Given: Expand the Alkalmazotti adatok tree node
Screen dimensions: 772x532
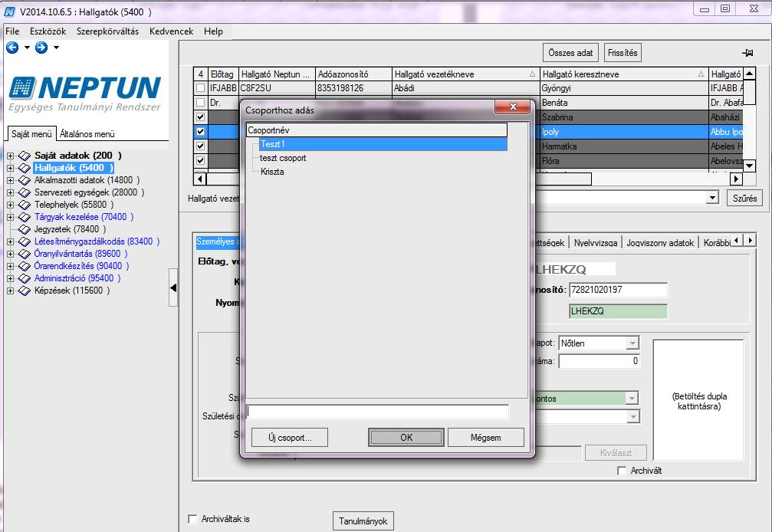Looking at the screenshot, I should pyautogui.click(x=10, y=180).
